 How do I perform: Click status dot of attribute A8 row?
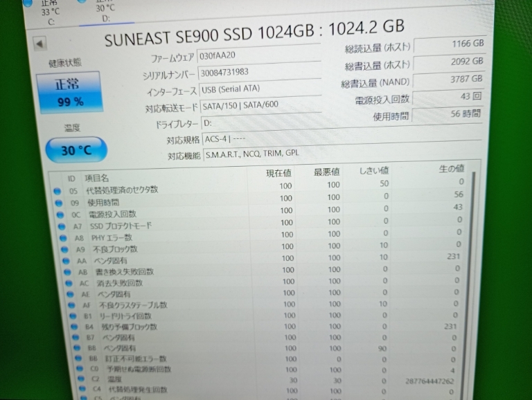[x=63, y=238]
